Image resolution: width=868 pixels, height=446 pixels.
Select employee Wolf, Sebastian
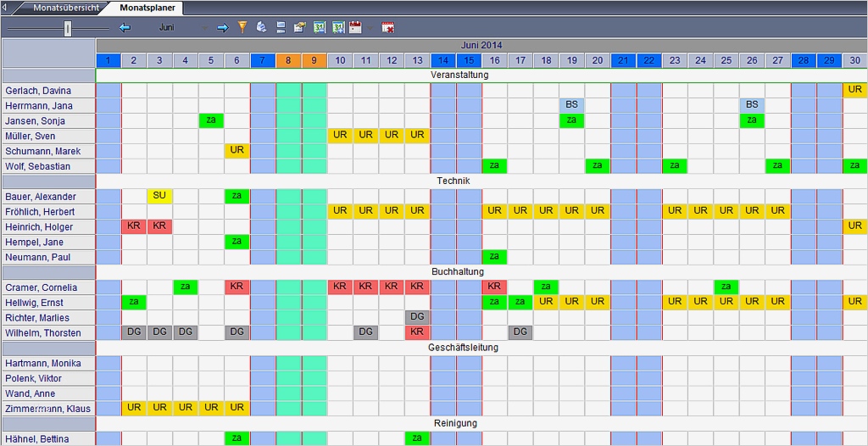click(48, 166)
